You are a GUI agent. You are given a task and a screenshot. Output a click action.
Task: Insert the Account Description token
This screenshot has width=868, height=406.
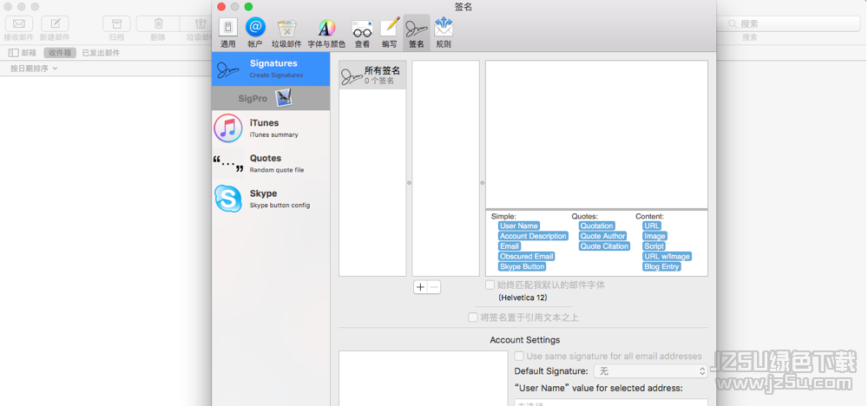pos(533,236)
